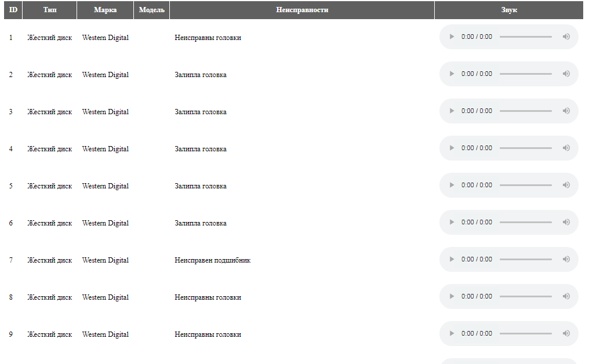Play the audio in row 2

pos(452,74)
